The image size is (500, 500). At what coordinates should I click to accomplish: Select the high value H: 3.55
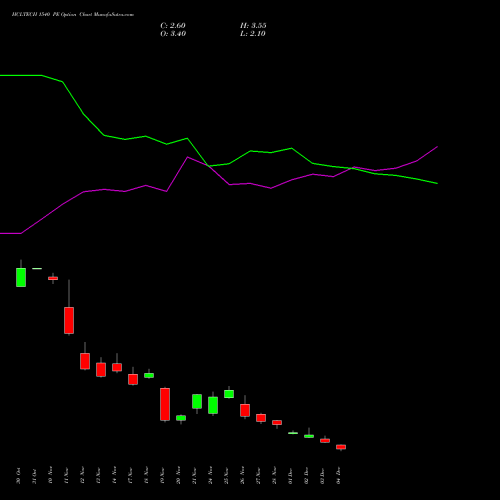(253, 26)
